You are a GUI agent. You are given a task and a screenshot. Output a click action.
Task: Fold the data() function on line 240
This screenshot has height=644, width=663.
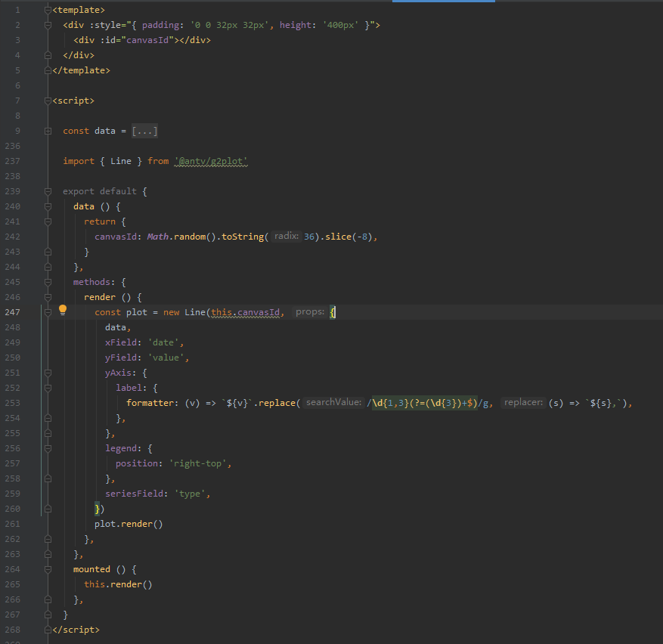point(48,206)
